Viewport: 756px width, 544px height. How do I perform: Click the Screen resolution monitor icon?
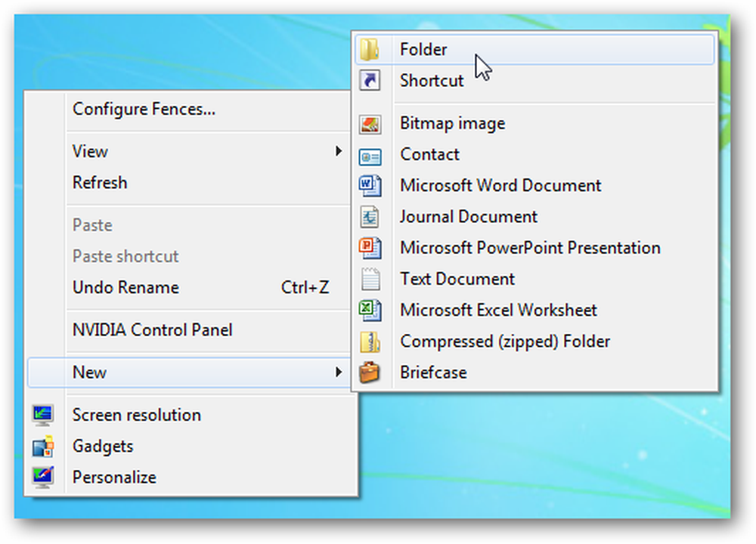click(42, 415)
